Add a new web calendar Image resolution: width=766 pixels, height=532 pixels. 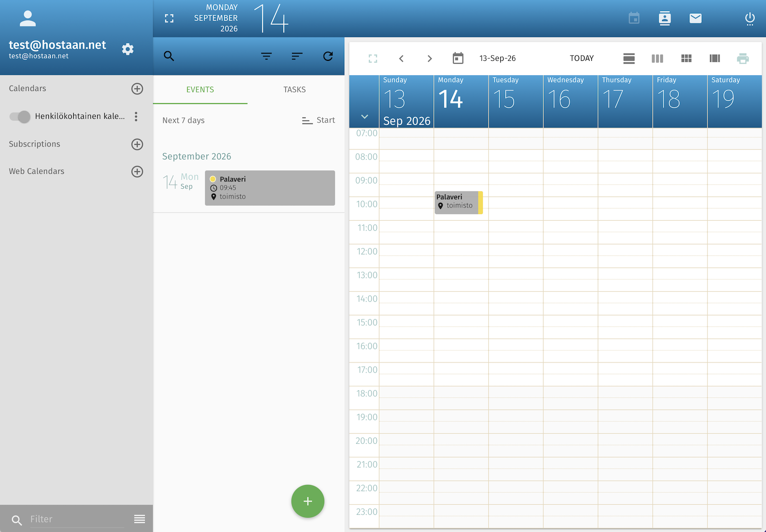(x=137, y=171)
